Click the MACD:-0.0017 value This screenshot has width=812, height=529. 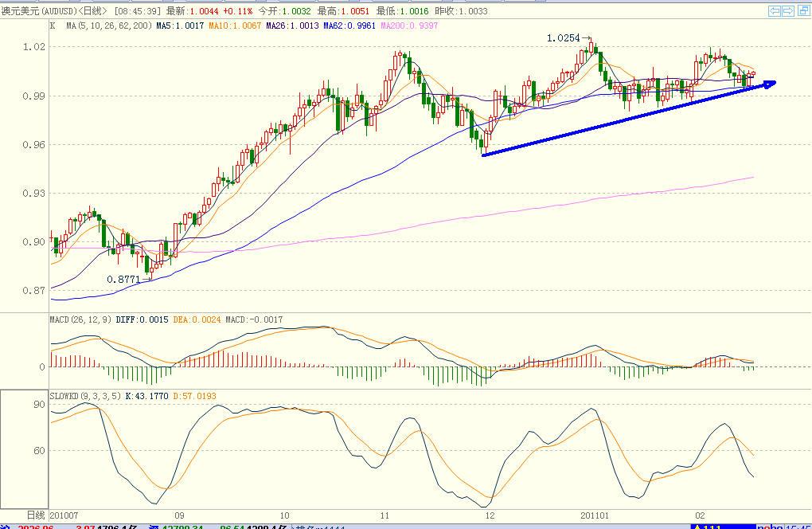(x=254, y=319)
